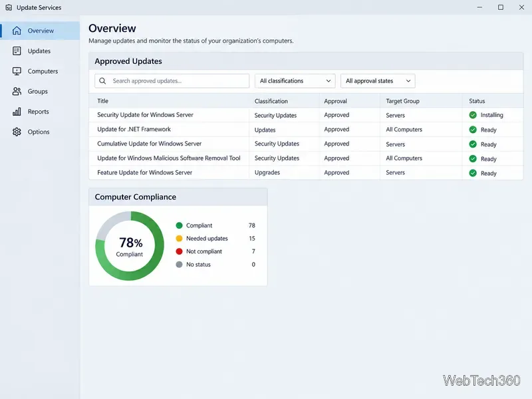Sort by the Target Group column header

pyautogui.click(x=403, y=101)
